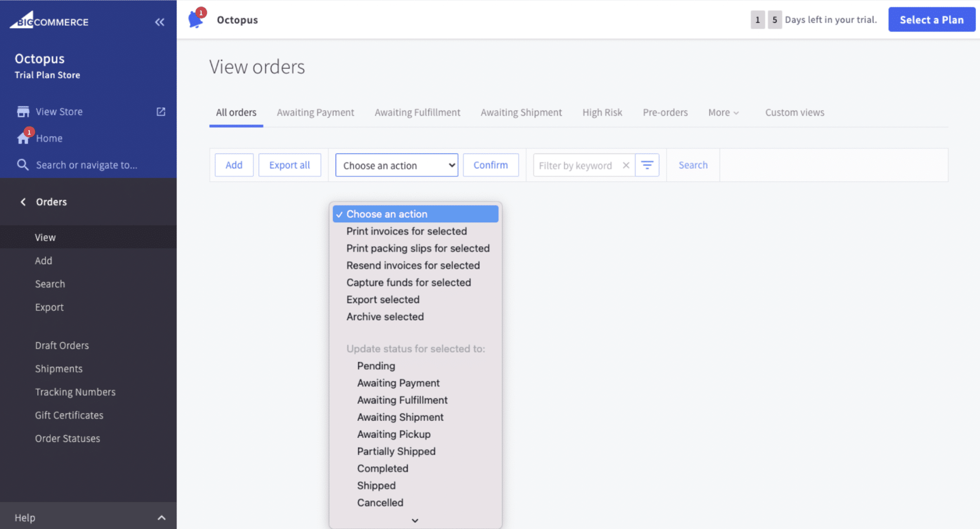Open Custom views tab
980x529 pixels.
coord(795,112)
